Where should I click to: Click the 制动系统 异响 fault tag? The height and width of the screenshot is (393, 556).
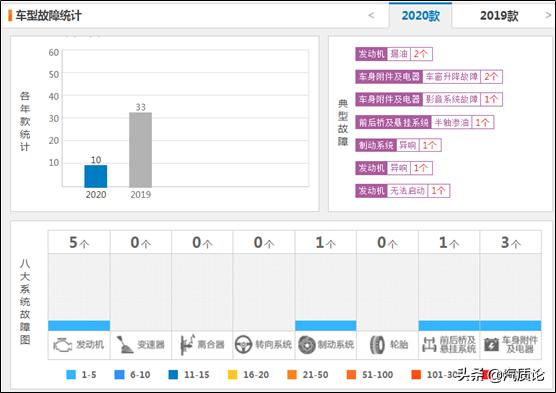coord(398,145)
